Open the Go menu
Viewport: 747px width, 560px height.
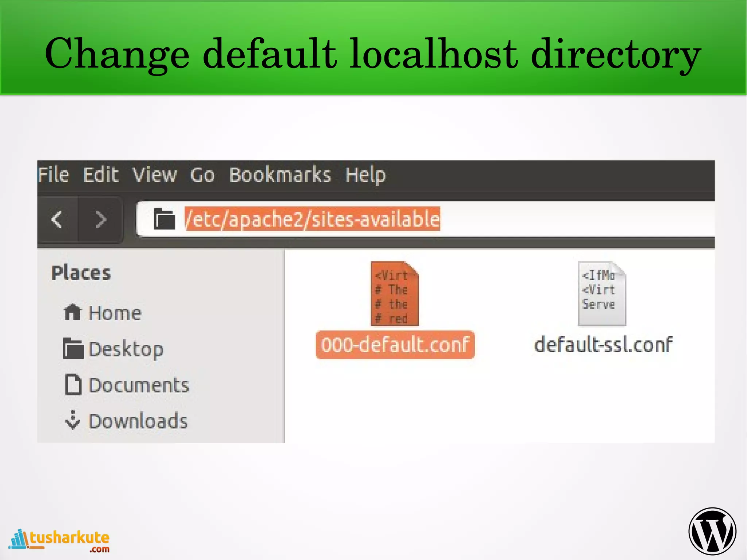pos(202,175)
